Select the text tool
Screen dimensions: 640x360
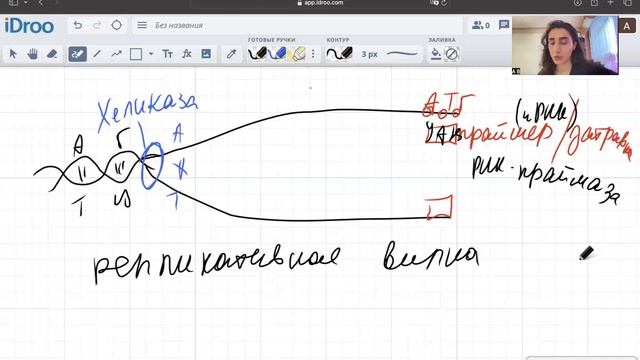(168, 54)
